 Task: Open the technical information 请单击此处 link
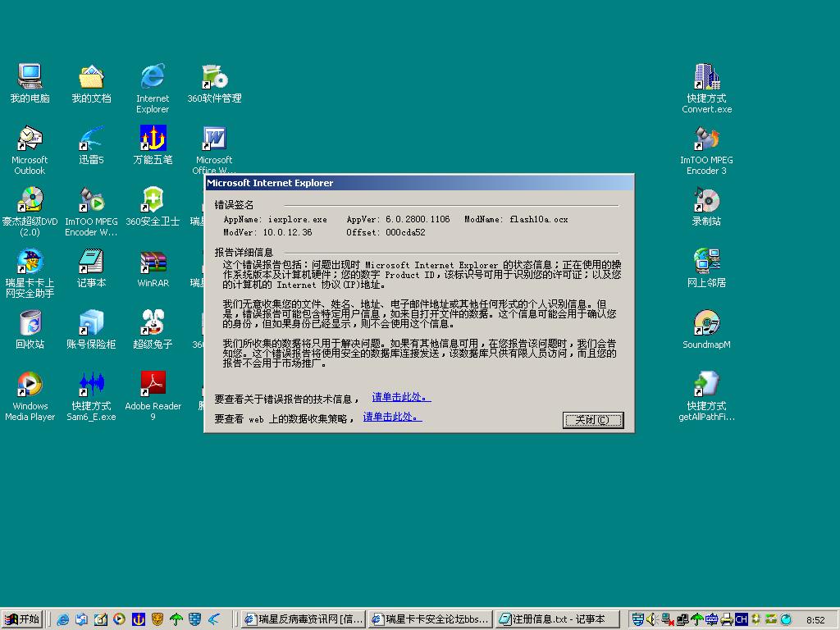pos(401,398)
